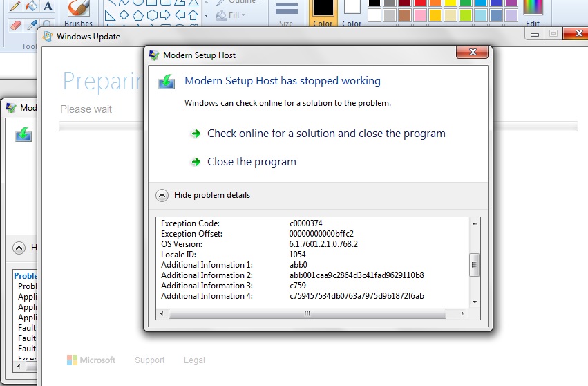The image size is (588, 386).
Task: Select exception offset value '00000000000bffc2'
Action: point(321,234)
